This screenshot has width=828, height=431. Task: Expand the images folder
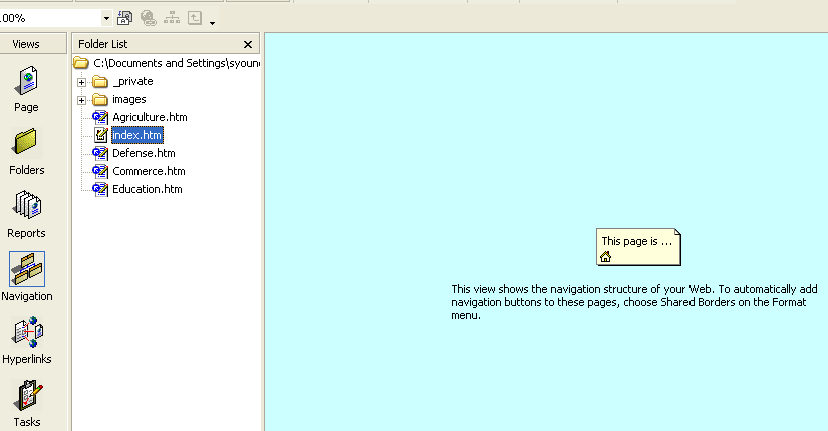(x=82, y=100)
